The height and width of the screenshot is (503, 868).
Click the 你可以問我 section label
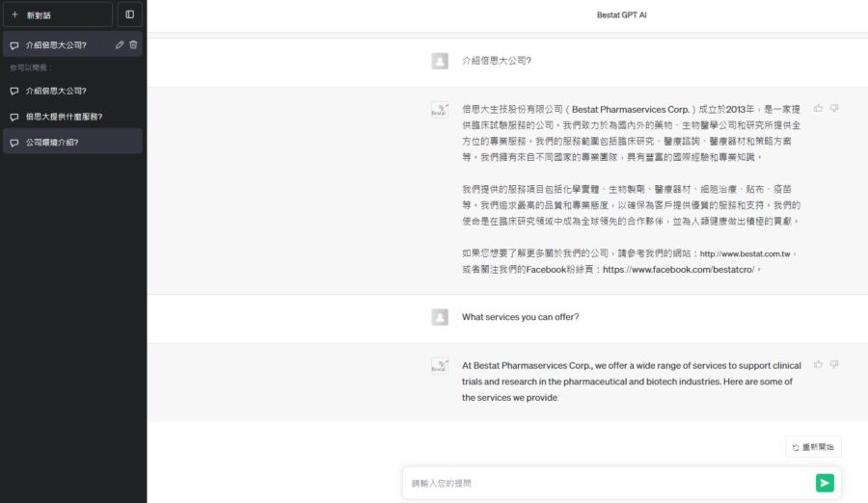click(x=31, y=67)
